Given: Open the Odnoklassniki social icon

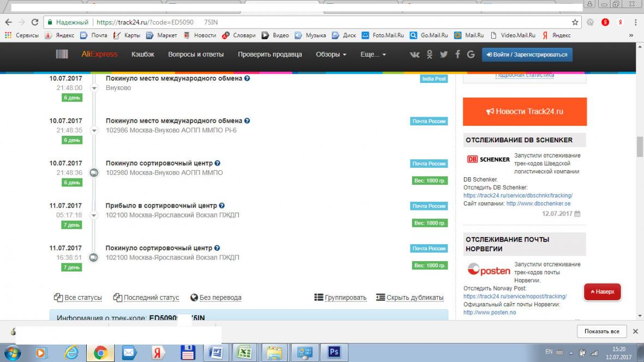Looking at the screenshot, I should click(x=430, y=55).
